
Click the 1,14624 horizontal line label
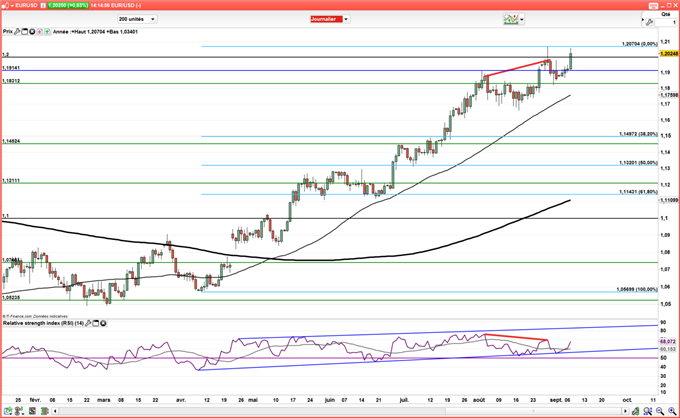pos(11,141)
